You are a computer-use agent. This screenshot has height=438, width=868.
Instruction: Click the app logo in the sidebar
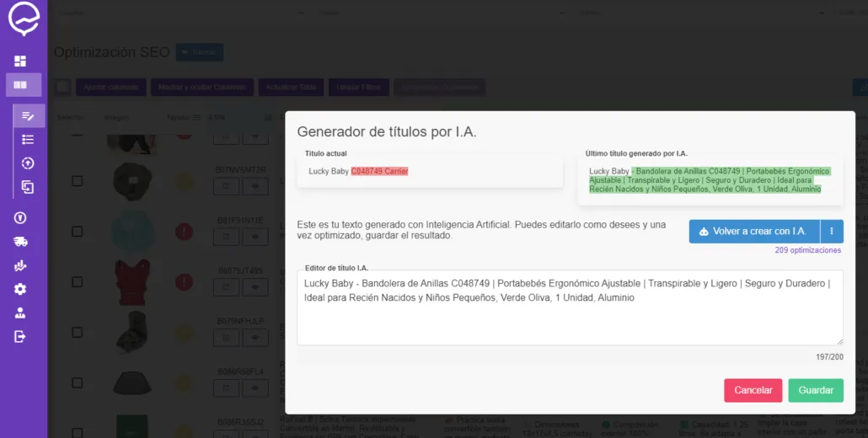[x=24, y=19]
